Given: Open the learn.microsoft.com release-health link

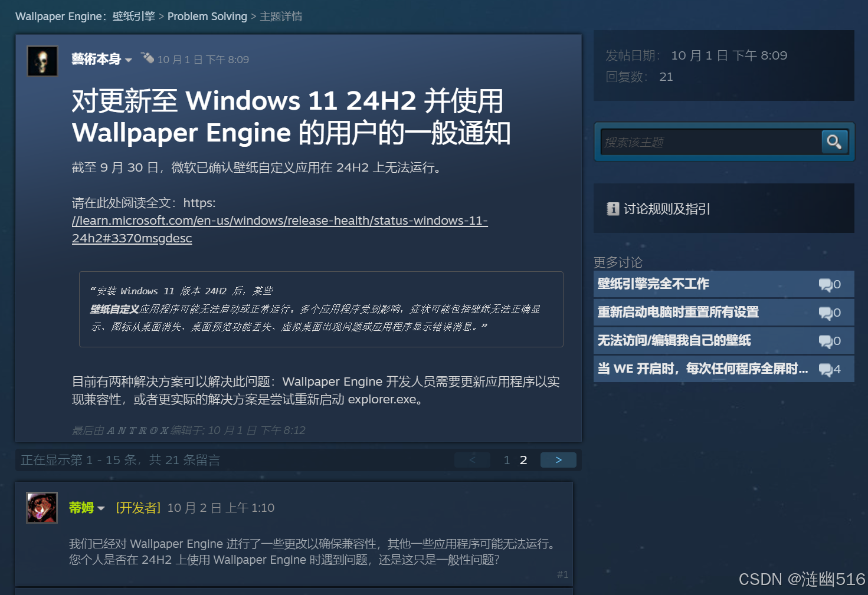Looking at the screenshot, I should click(280, 229).
